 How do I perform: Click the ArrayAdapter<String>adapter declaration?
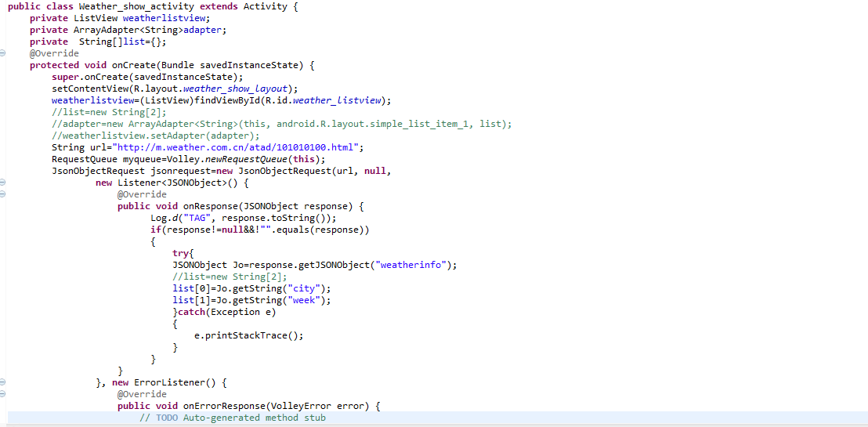150,30
